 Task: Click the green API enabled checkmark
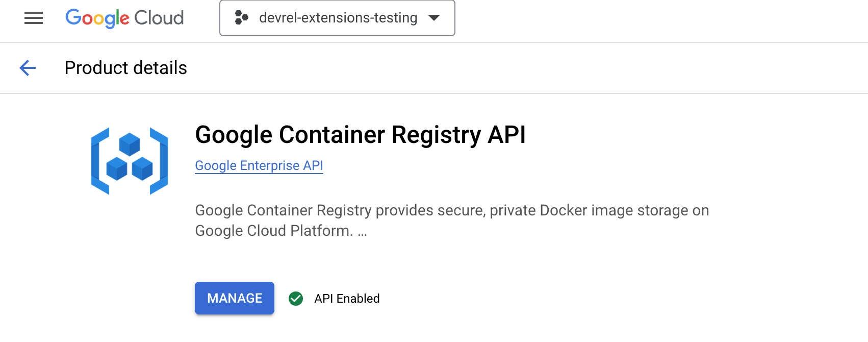point(296,299)
